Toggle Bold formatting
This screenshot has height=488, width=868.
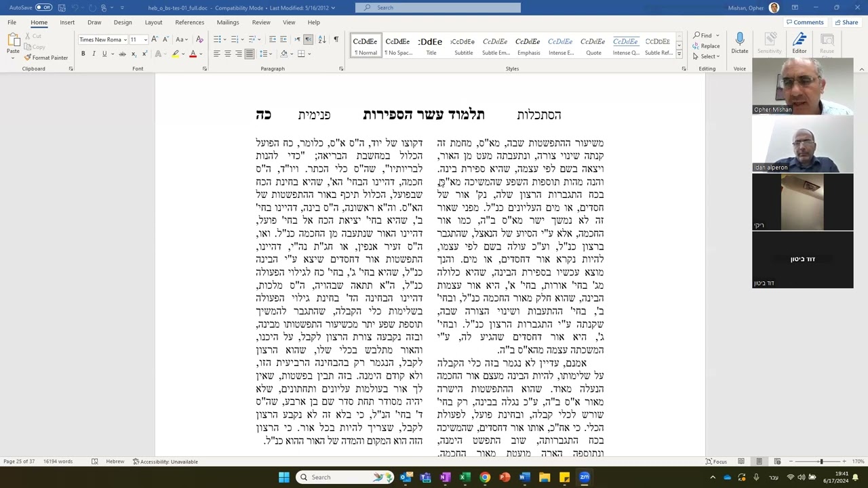(x=83, y=54)
